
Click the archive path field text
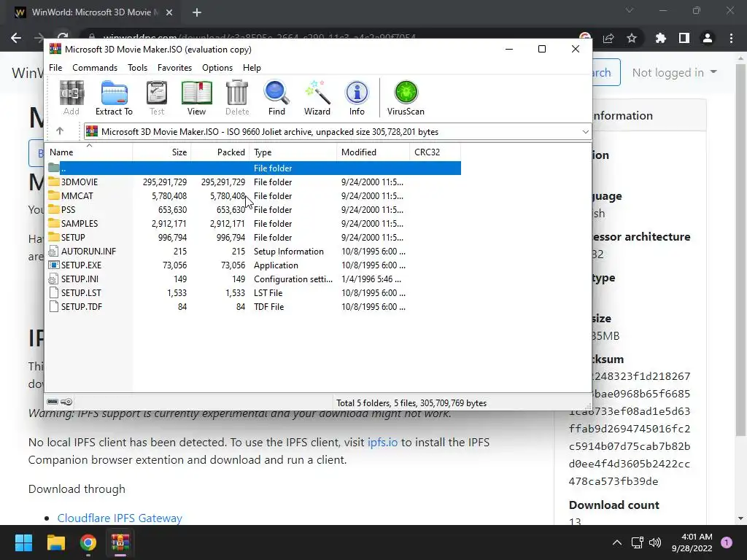pyautogui.click(x=270, y=131)
